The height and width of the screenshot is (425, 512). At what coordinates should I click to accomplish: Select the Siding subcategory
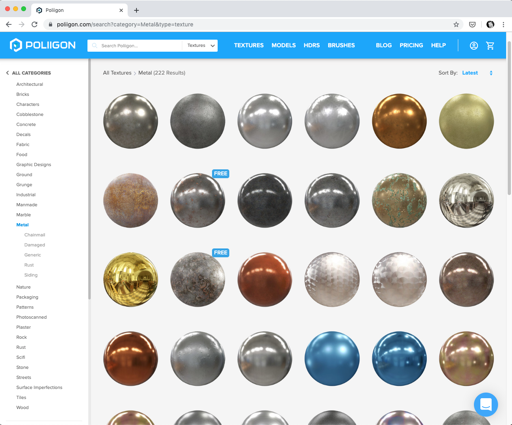[31, 275]
